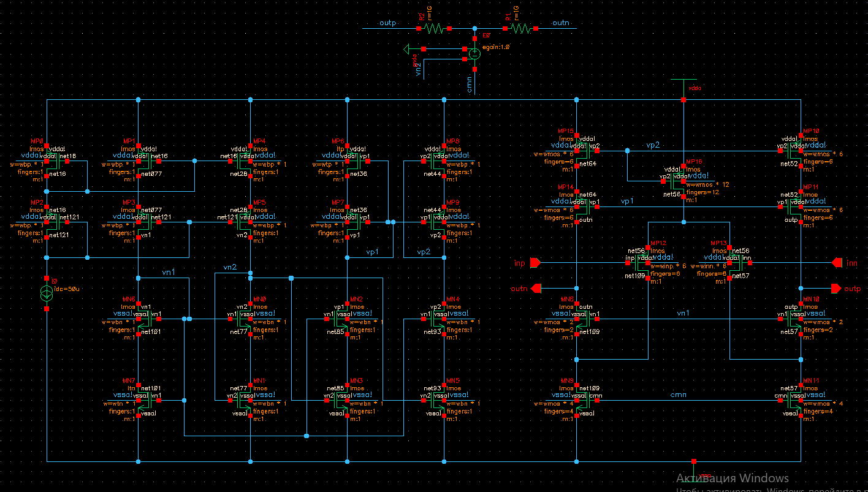This screenshot has width=868, height=492.
Task: Click the w=winn * 6 width text
Action: (709, 267)
